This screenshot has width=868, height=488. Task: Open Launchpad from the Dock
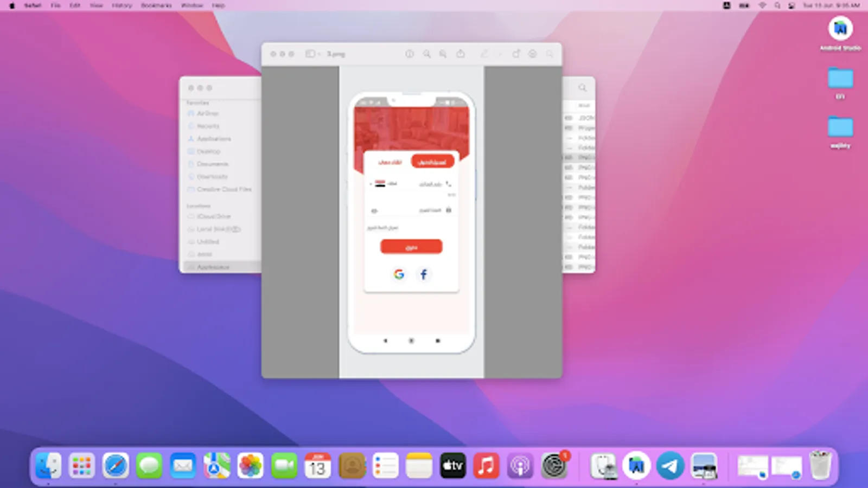pos(82,466)
